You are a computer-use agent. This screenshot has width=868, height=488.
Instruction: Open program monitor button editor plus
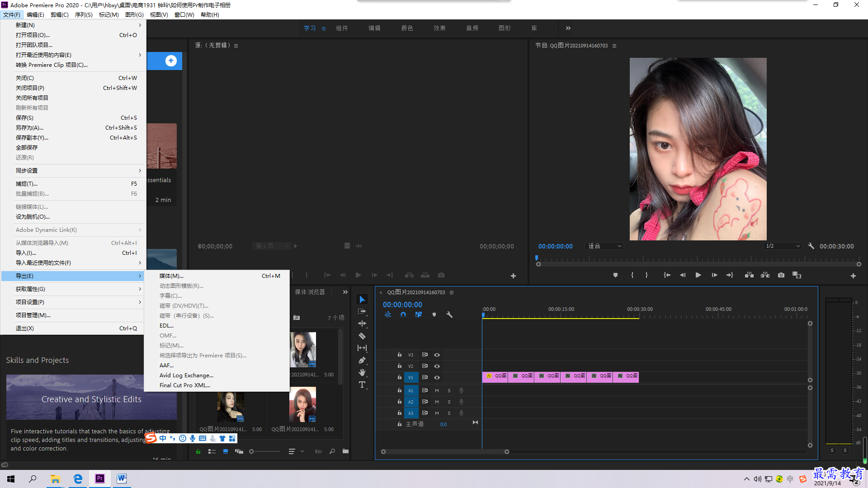[853, 276]
